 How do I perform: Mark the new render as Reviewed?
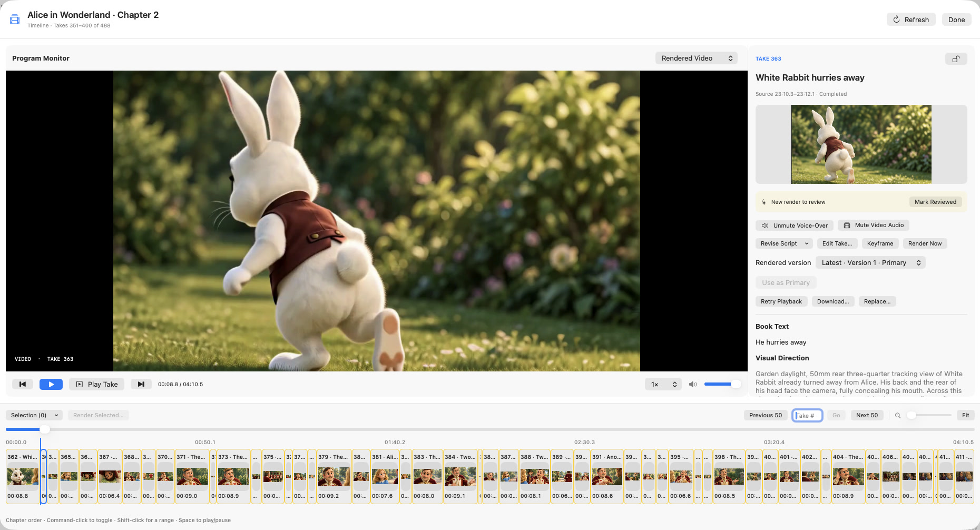(935, 202)
